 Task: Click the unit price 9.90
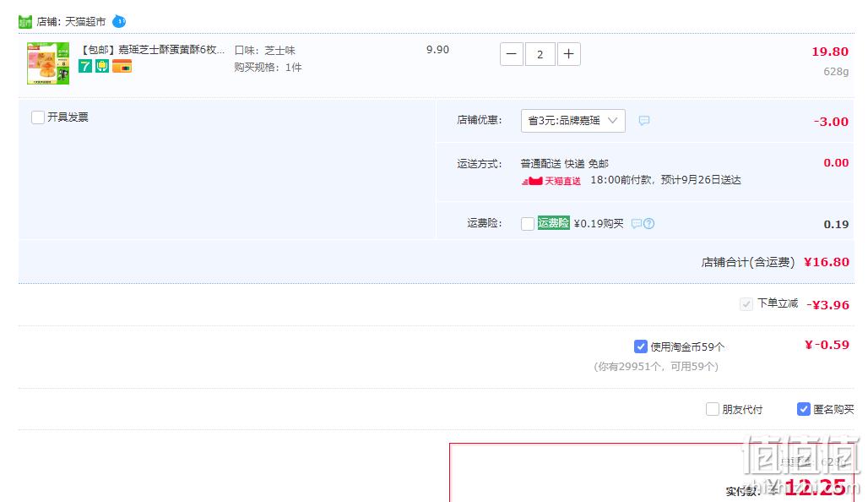tap(437, 50)
